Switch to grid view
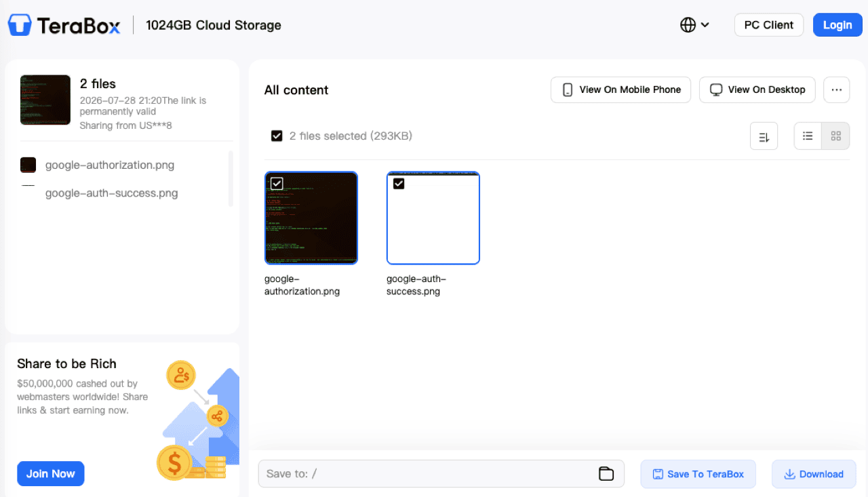Viewport: 868px width, 497px height. (x=835, y=136)
